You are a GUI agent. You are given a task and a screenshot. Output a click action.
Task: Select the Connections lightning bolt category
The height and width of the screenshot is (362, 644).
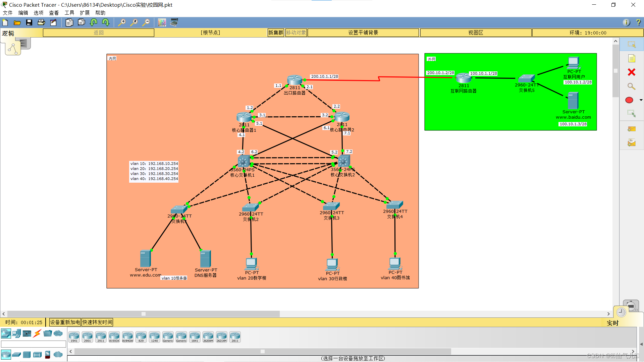[x=37, y=333]
